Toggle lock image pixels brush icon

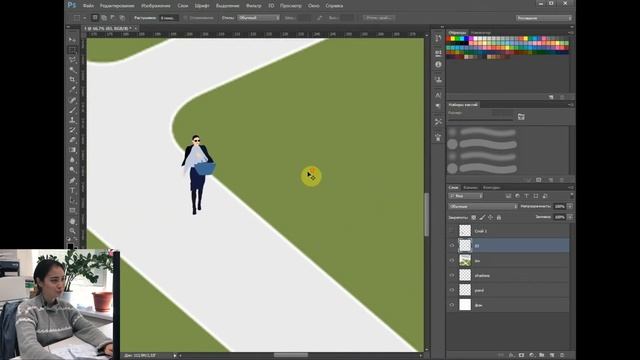[x=482, y=218]
